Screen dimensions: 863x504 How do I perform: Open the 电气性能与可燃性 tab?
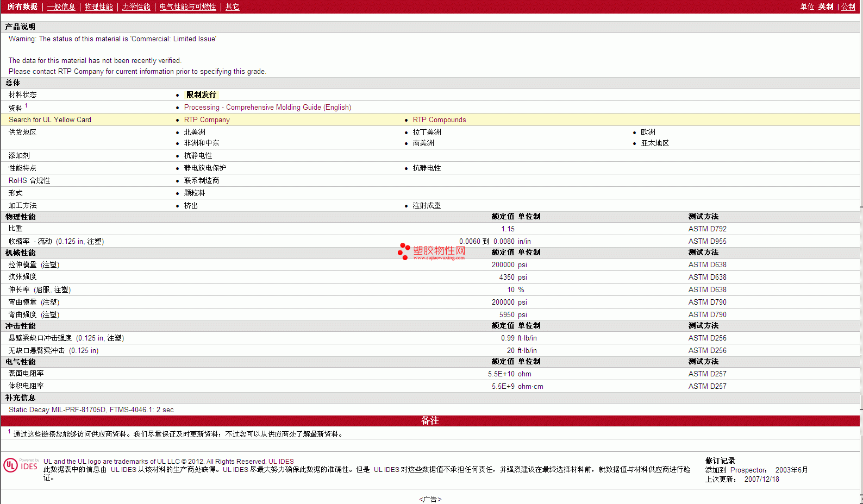[x=187, y=7]
